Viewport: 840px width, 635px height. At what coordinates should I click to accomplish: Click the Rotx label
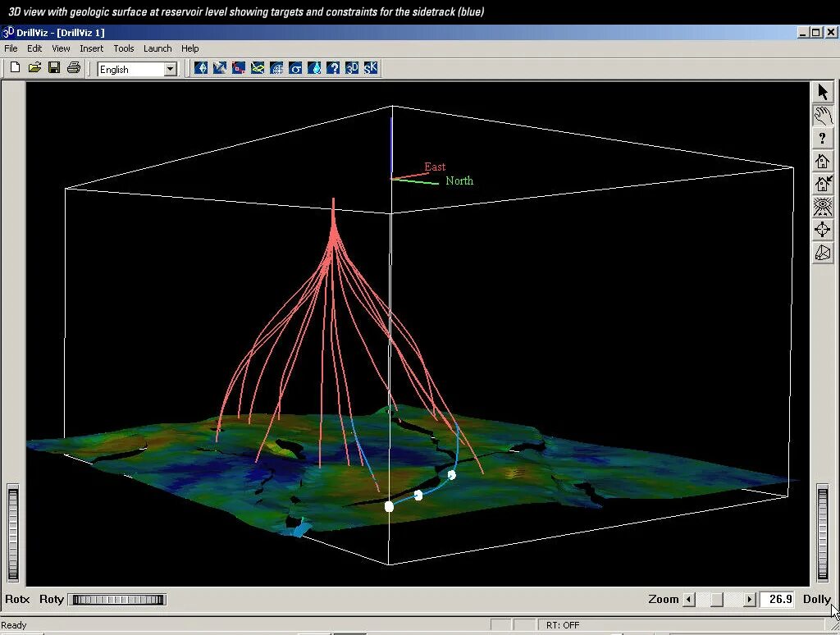coord(17,599)
